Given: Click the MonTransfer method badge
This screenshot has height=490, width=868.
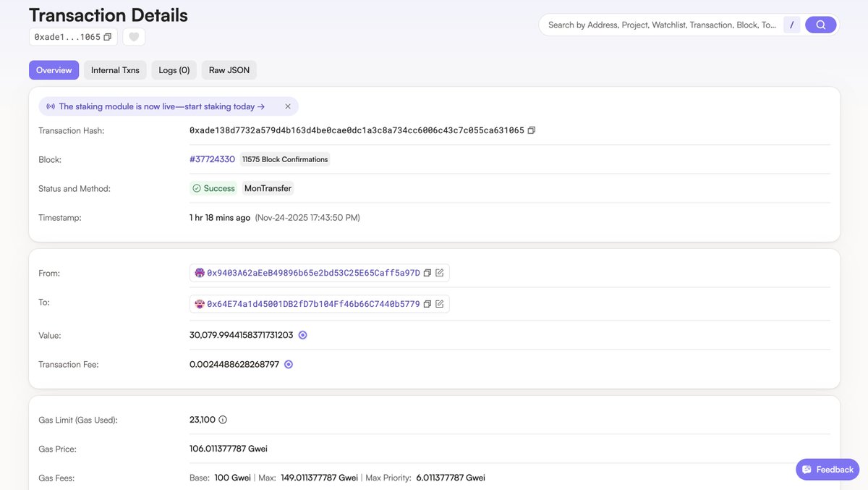Looking at the screenshot, I should (268, 188).
